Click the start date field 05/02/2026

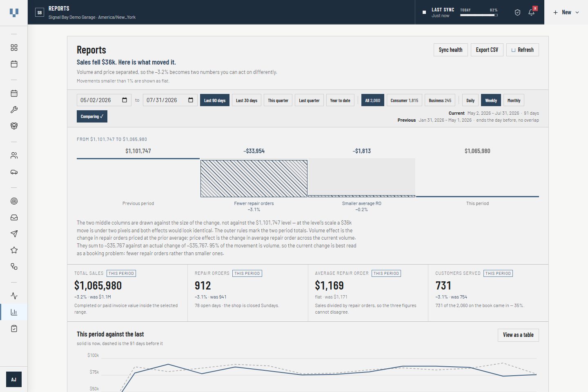coord(104,100)
